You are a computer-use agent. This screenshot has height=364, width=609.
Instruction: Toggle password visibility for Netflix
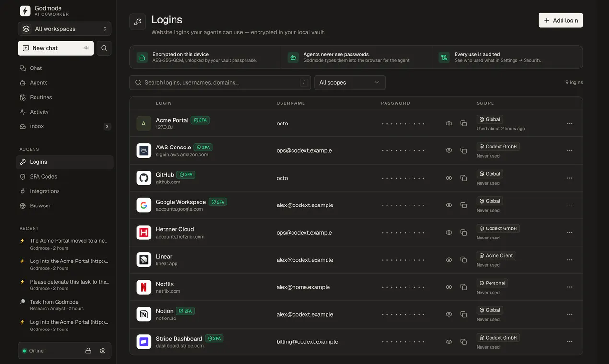[449, 287]
